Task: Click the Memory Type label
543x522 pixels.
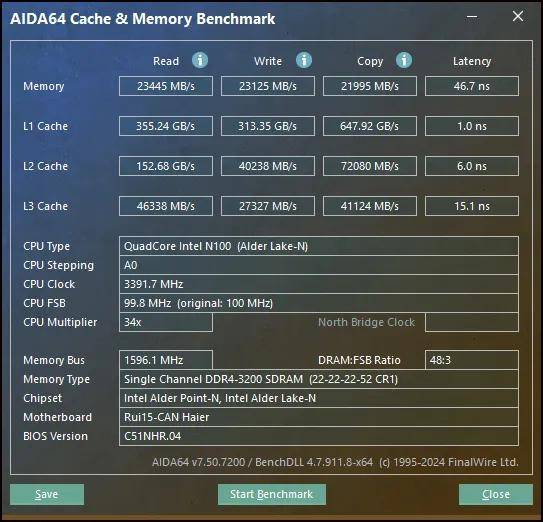Action: [x=56, y=380]
